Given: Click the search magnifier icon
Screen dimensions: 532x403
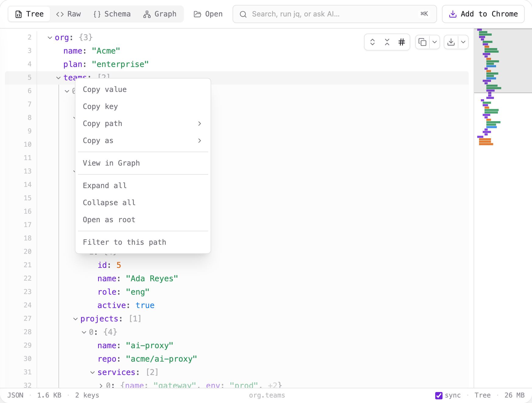Looking at the screenshot, I should [243, 14].
